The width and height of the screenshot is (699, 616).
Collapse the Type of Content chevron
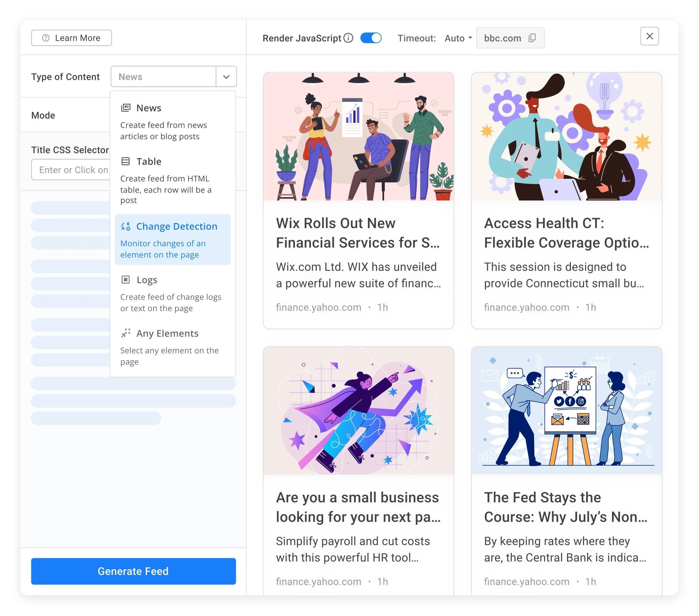tap(226, 77)
